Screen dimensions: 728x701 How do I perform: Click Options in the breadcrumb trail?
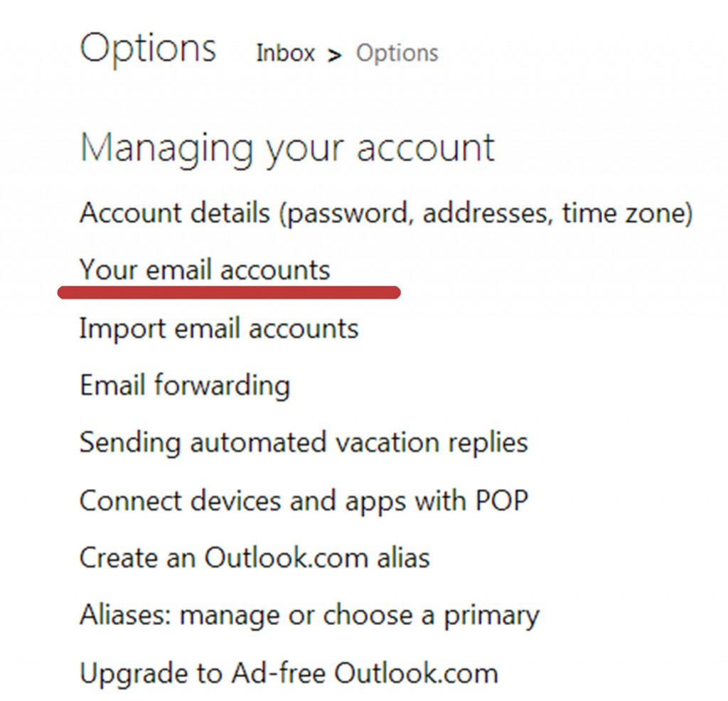click(x=397, y=53)
